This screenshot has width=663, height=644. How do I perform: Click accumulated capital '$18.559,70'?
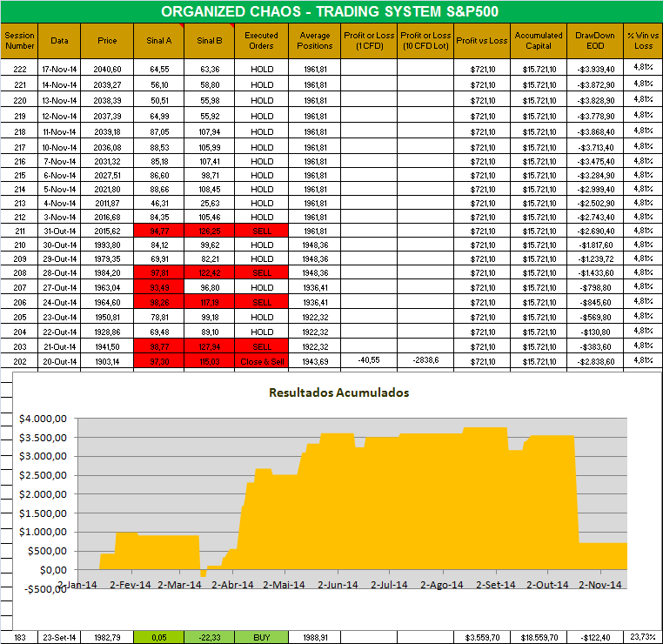pyautogui.click(x=539, y=637)
